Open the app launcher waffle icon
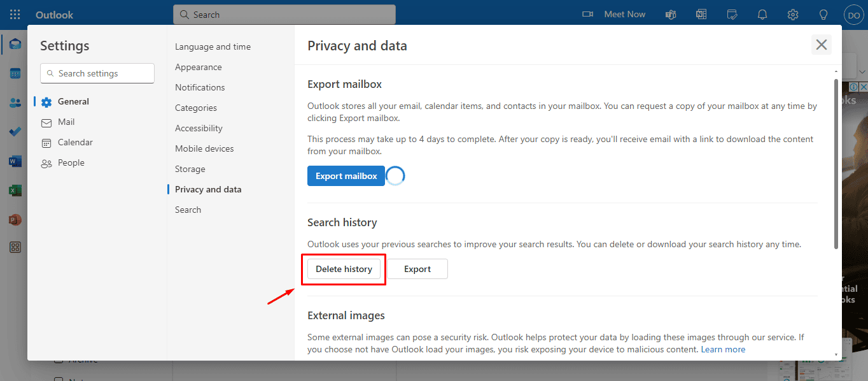Image resolution: width=868 pixels, height=381 pixels. (15, 14)
